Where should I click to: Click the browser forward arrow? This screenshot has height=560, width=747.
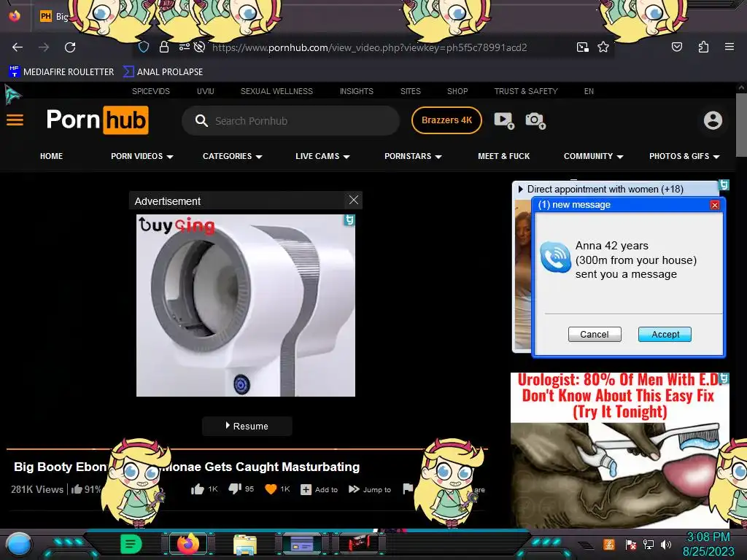pos(44,47)
